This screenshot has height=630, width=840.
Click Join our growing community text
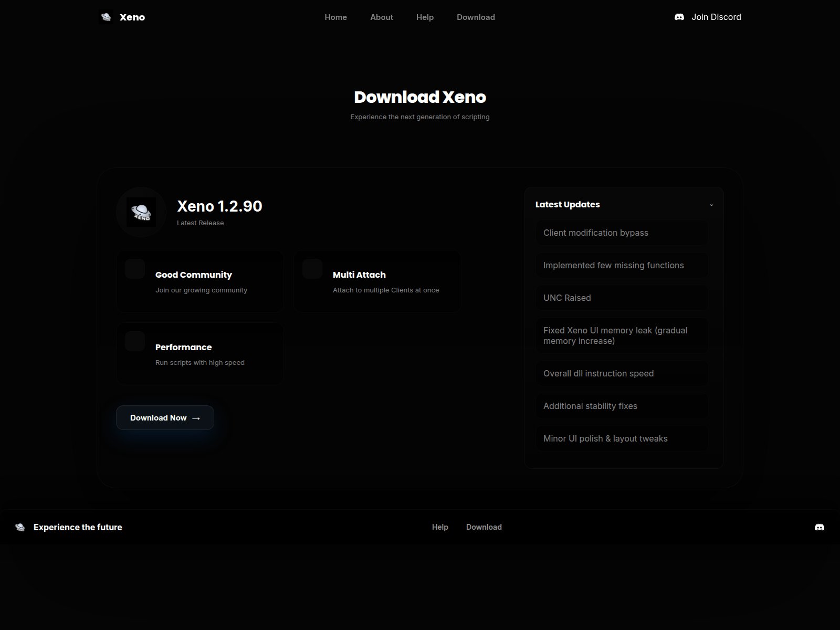point(201,290)
